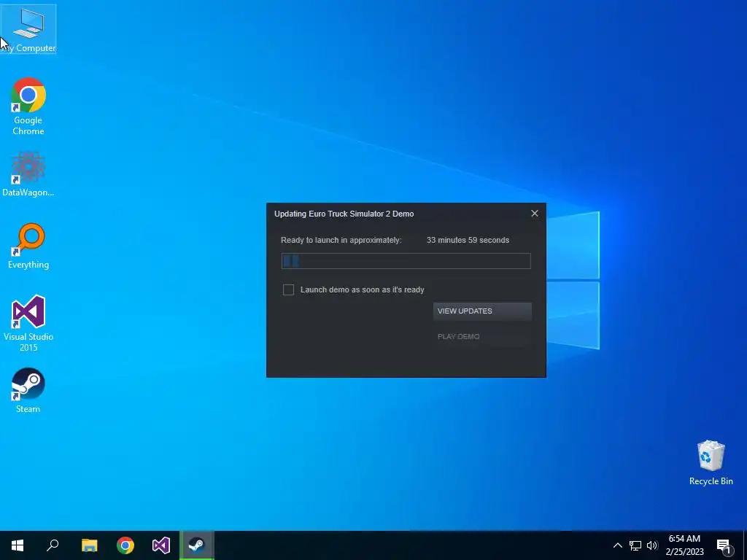Open Chrome from the taskbar

(125, 545)
